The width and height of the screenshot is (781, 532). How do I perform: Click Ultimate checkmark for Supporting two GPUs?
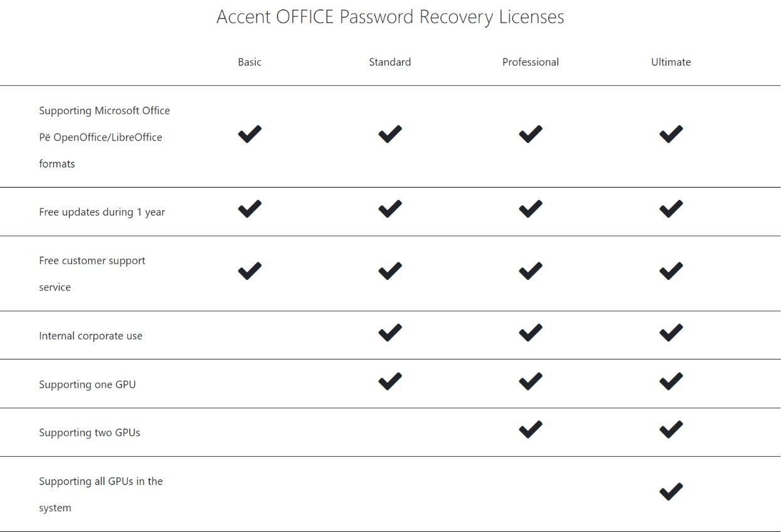[x=671, y=430]
